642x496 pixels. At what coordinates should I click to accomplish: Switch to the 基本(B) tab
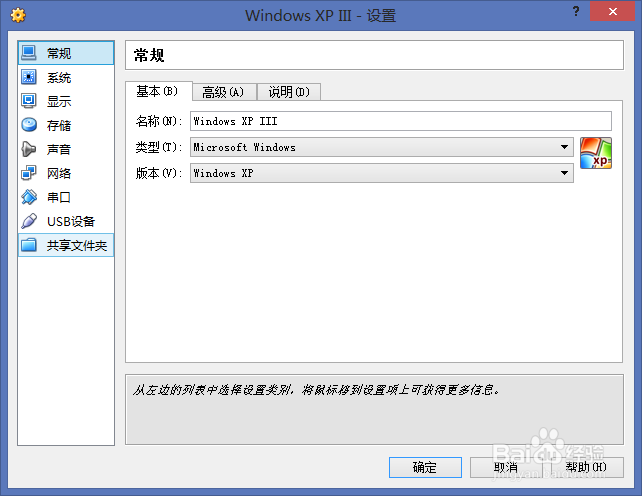[x=158, y=91]
